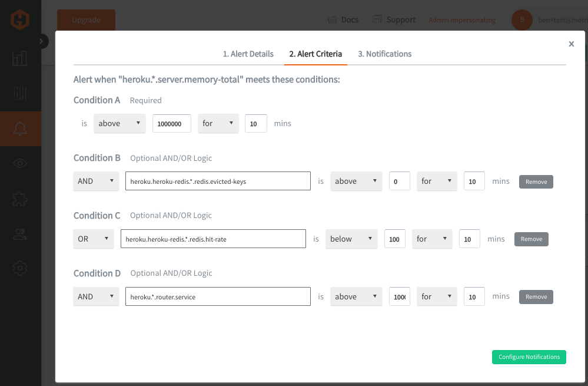Screen dimensions: 588x386
Task: Close the alert dialog with the X
Action: (571, 44)
